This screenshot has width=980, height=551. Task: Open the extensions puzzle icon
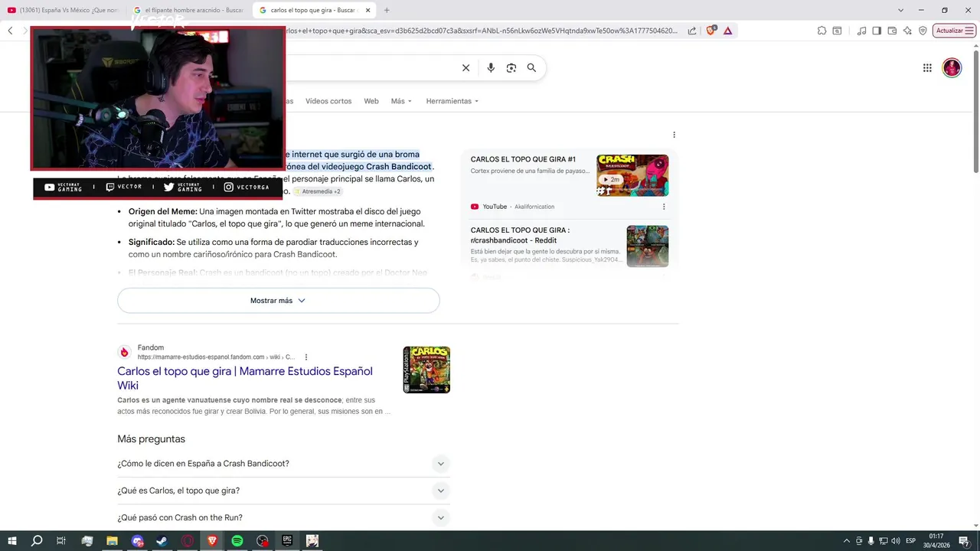coord(822,31)
